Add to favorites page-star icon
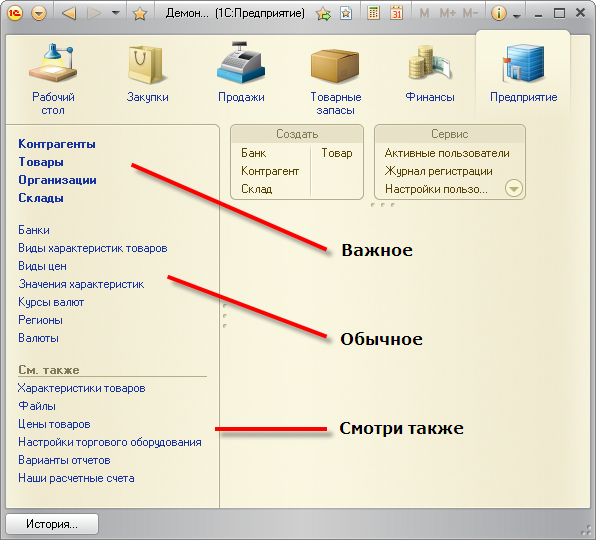This screenshot has width=596, height=540. point(346,14)
